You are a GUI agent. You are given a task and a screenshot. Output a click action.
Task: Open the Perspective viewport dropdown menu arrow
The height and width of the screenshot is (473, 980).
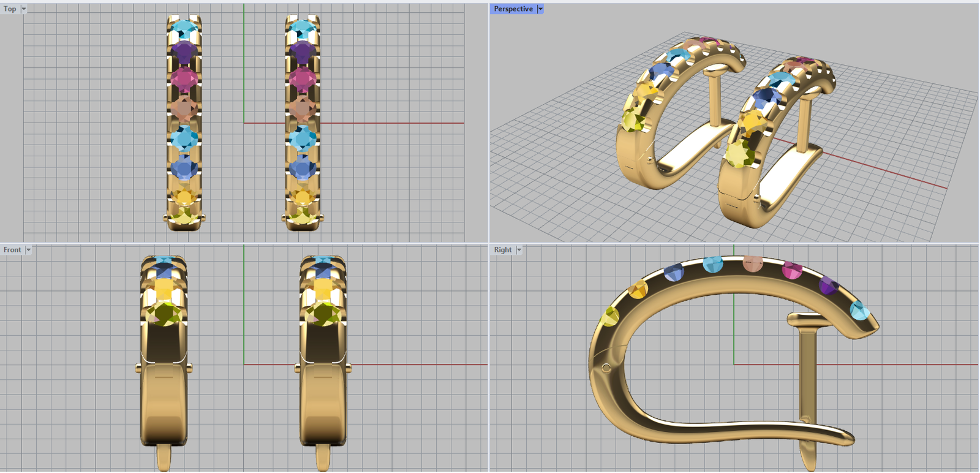(540, 9)
